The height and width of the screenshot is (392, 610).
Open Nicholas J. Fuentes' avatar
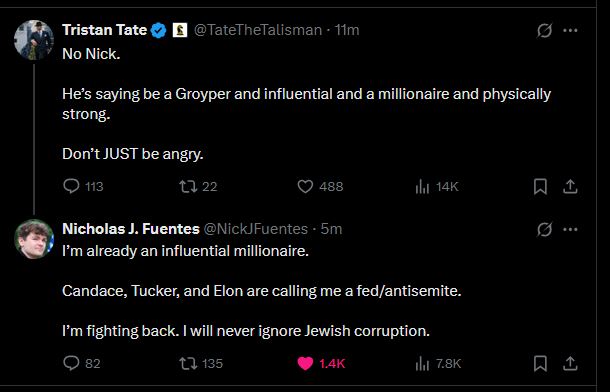(x=34, y=239)
